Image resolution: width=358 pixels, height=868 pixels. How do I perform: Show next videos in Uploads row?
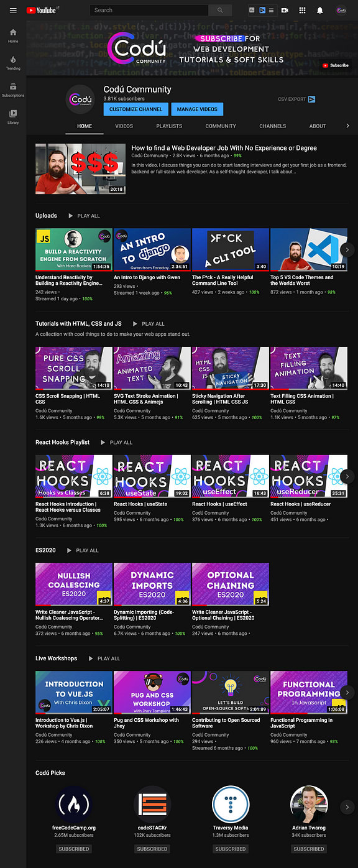coord(347,249)
